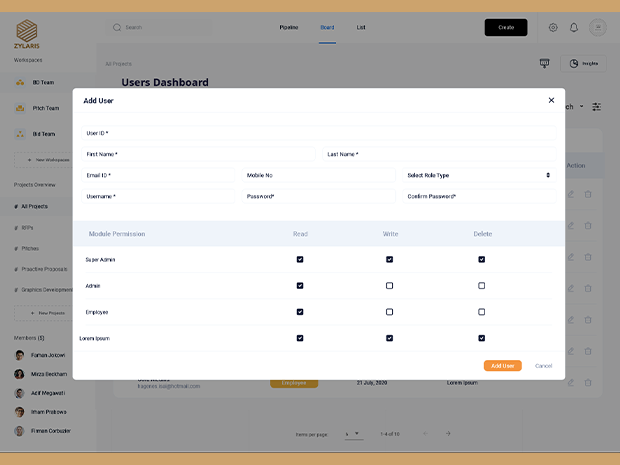Uncheck Lorem Ipsum Delete permission
The image size is (620, 465).
[482, 338]
